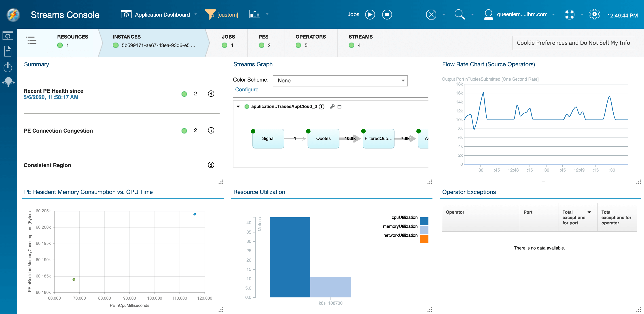Toggle memoryUtilization legend color swatch
644x314 pixels.
click(424, 230)
